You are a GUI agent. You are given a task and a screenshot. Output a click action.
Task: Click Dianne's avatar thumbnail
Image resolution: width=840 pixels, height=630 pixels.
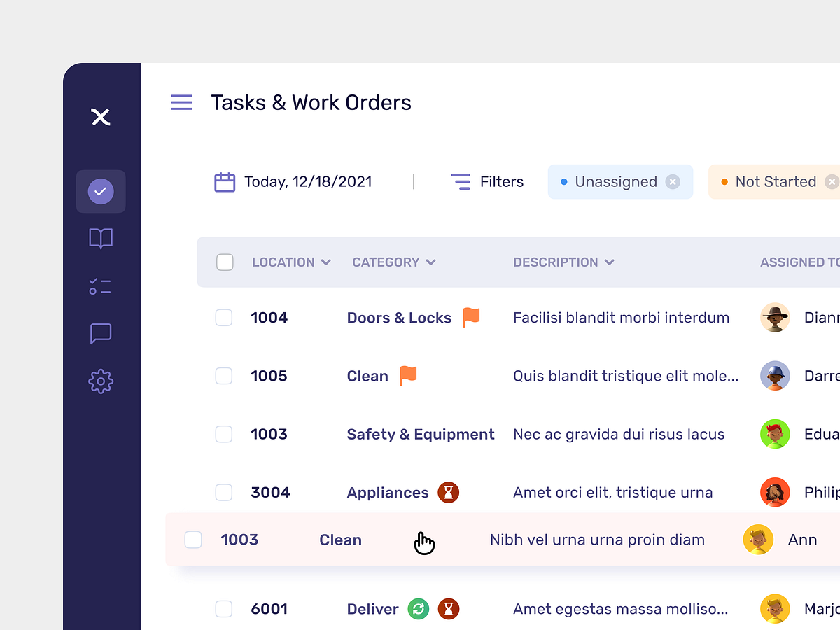coord(775,317)
